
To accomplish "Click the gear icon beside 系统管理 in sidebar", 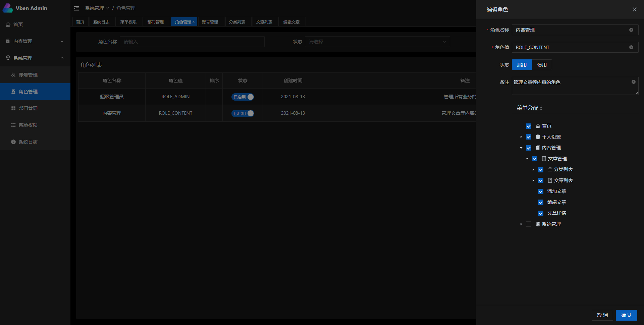I will click(8, 58).
